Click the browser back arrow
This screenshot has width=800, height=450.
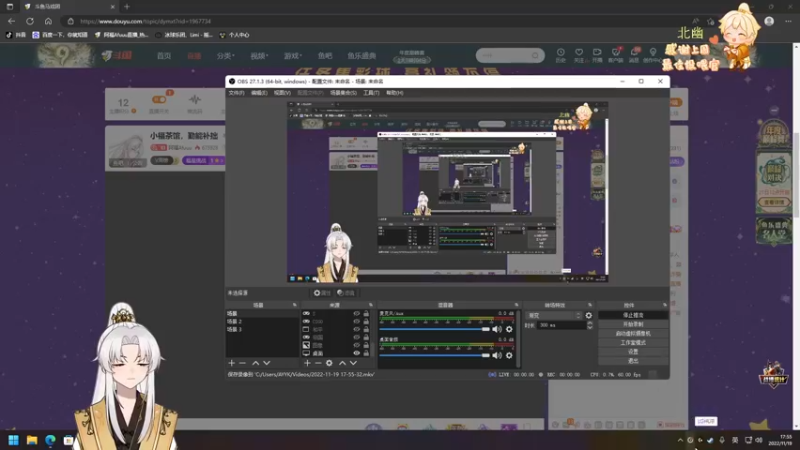pyautogui.click(x=11, y=21)
